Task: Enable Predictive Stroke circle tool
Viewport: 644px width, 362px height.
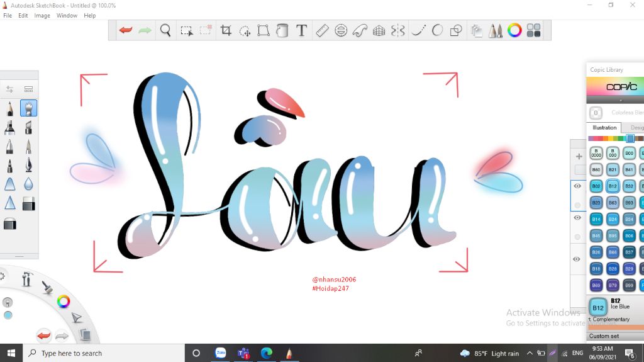Action: [438, 30]
